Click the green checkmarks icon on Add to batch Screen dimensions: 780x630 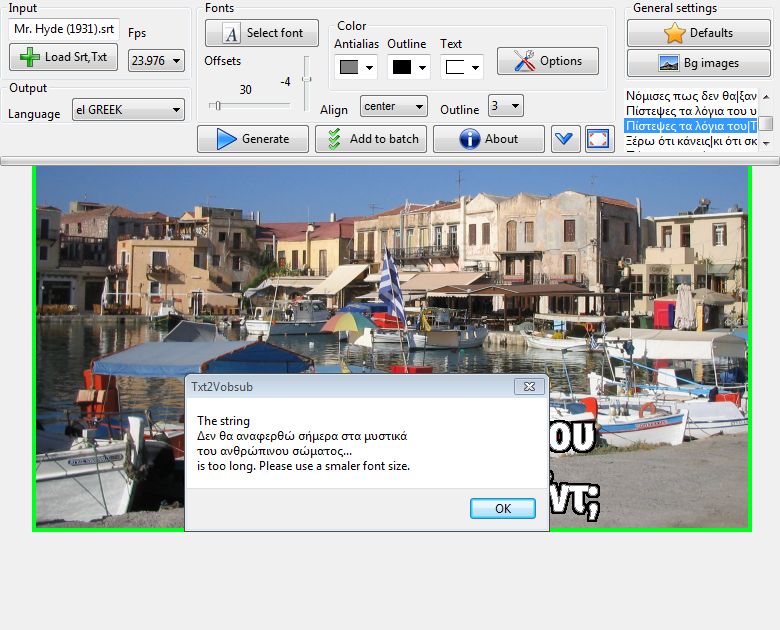point(335,139)
